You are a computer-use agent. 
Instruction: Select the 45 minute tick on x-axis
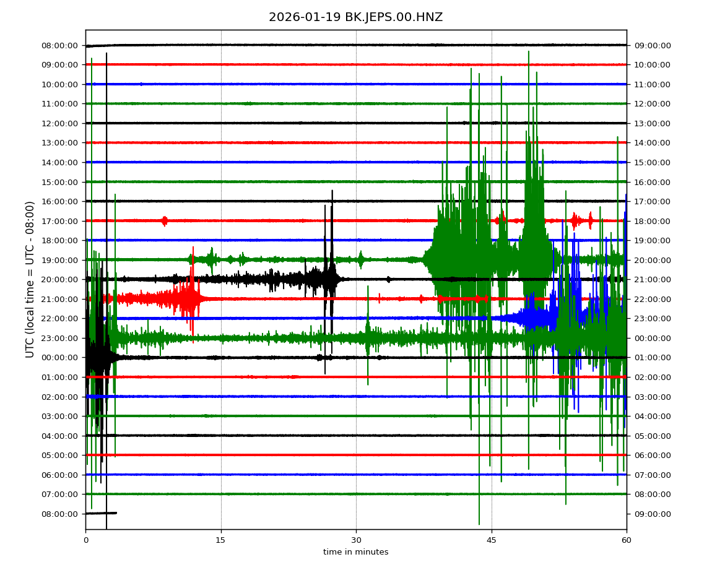pos(492,540)
